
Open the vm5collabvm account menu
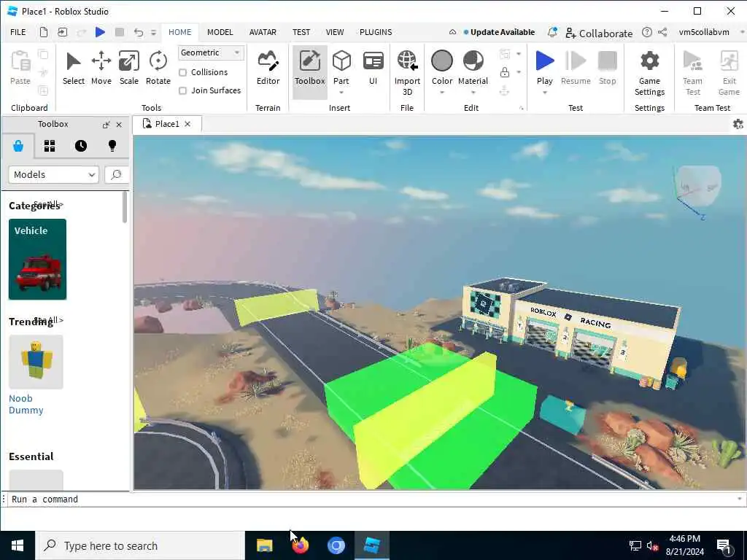[x=704, y=32]
